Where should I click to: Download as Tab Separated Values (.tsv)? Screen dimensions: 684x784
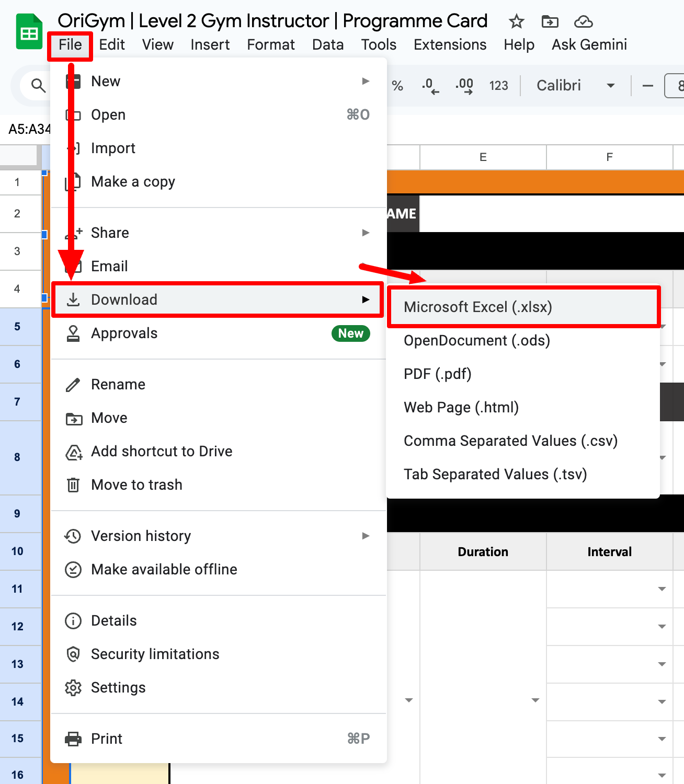click(x=523, y=474)
